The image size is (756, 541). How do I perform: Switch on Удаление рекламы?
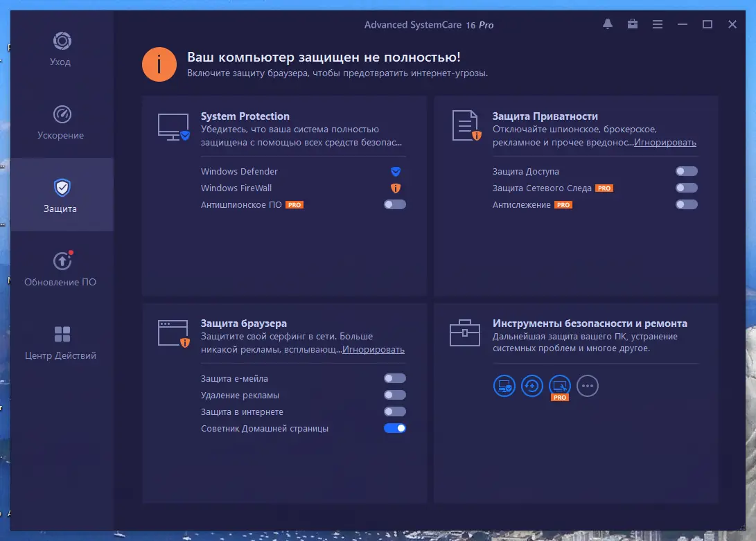[x=395, y=395]
